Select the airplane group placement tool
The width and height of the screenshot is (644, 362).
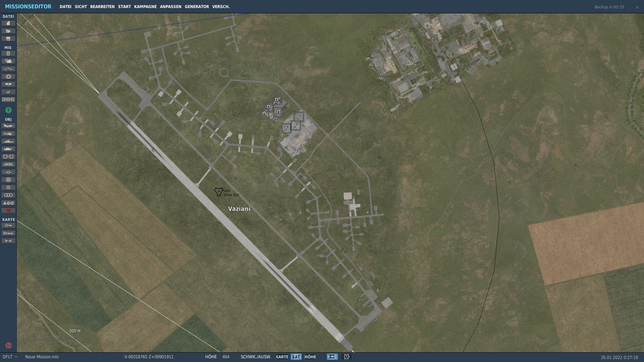[8, 126]
